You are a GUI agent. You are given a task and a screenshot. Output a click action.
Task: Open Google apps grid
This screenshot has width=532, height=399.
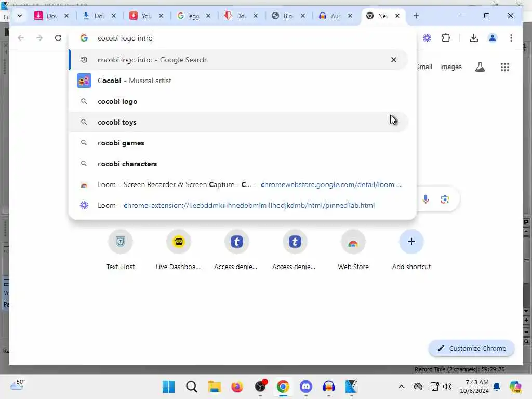click(x=505, y=67)
